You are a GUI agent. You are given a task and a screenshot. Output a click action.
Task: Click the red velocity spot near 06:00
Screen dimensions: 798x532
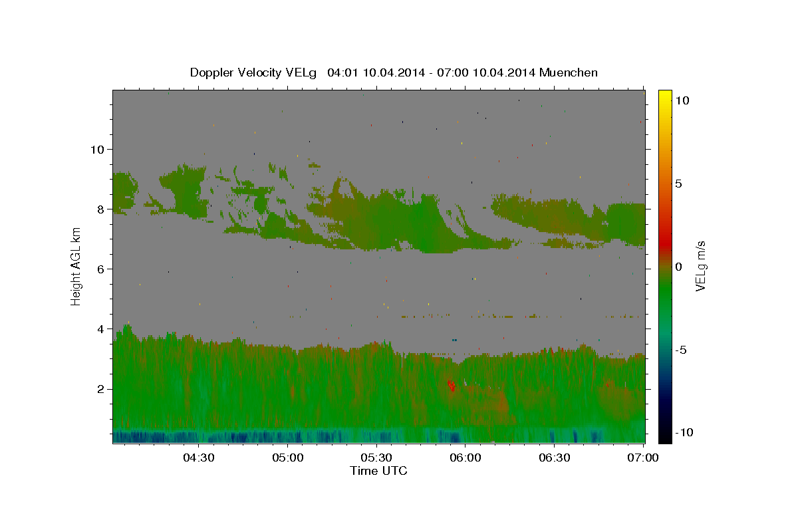point(452,385)
